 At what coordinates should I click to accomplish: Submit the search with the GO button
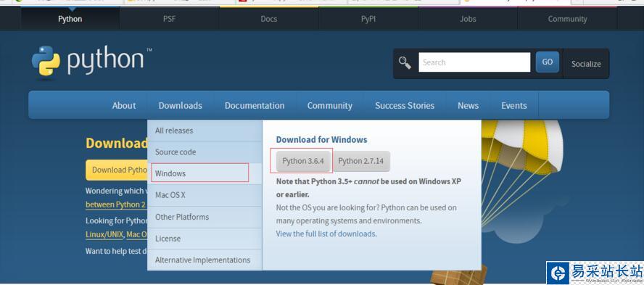point(547,62)
